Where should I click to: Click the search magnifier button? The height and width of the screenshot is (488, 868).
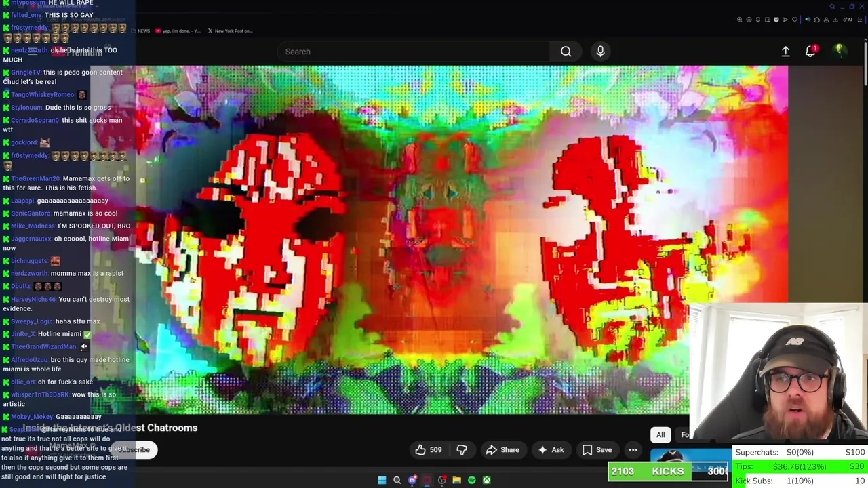coord(566,52)
